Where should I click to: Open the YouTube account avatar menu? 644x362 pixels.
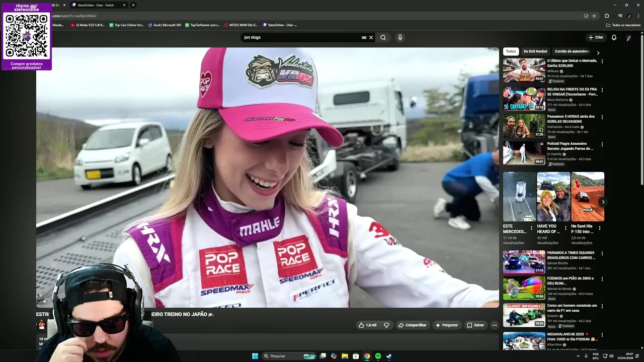coord(628,38)
